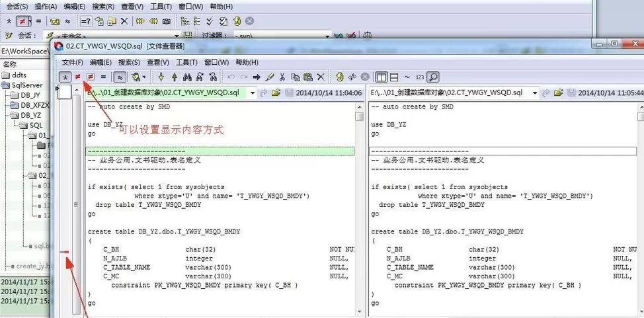Viewport: 644px width, 318px height.
Task: Click the binoculars Find icon
Action: point(187,77)
